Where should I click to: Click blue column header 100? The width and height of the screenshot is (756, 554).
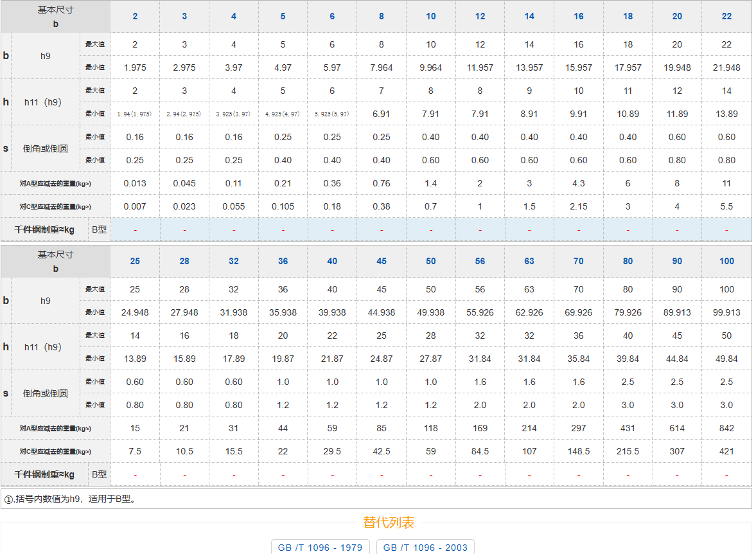(726, 261)
